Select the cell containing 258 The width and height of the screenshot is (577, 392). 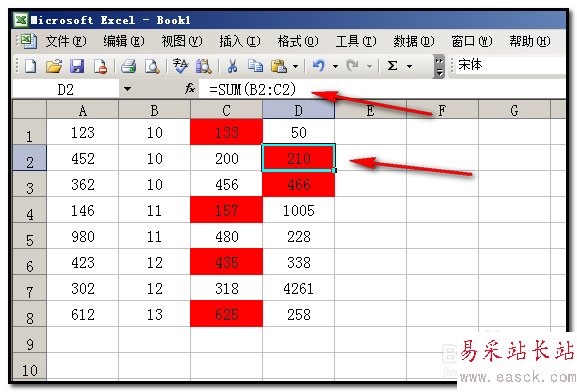coord(298,314)
